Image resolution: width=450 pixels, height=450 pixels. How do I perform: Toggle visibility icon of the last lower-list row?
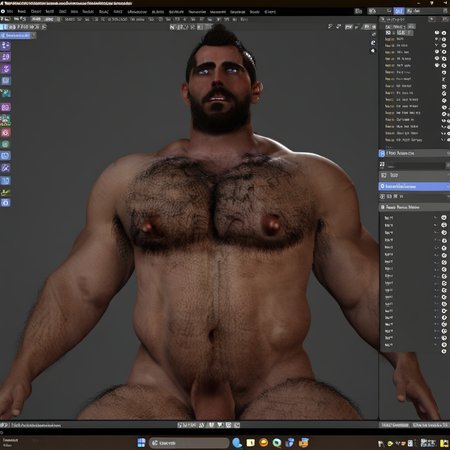click(444, 351)
